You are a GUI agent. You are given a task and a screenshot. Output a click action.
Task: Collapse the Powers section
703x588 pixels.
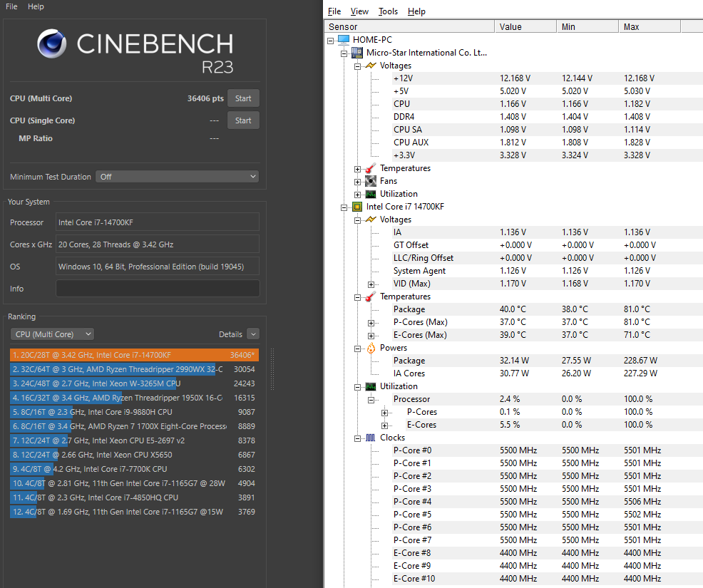coord(357,349)
